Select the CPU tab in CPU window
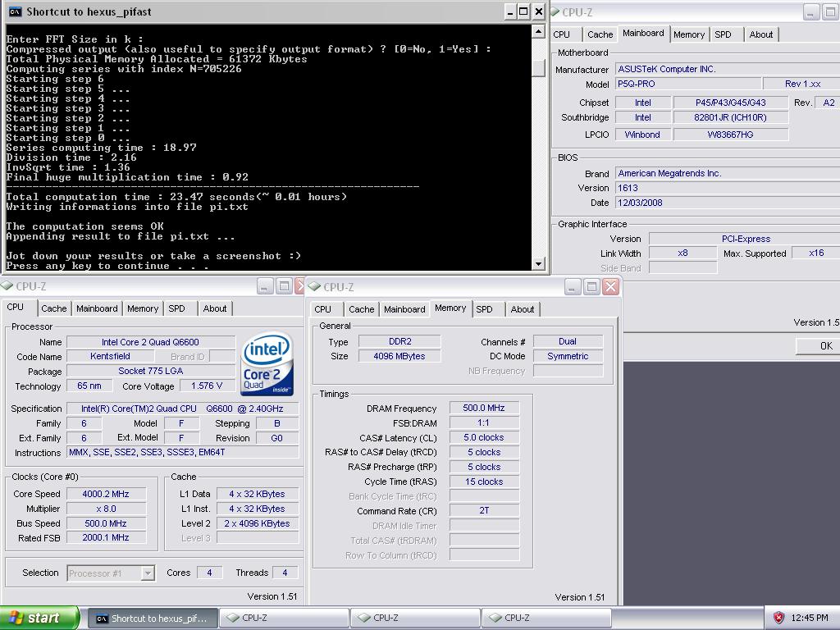840x630 pixels. coord(16,308)
